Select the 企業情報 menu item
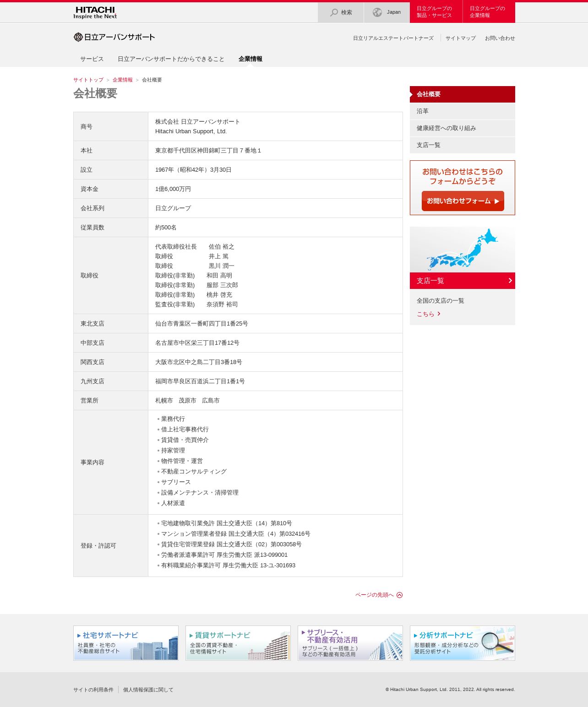 tap(250, 59)
